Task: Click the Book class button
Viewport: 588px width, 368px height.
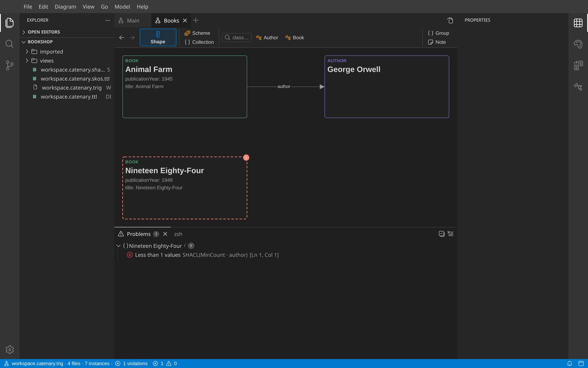Action: 295,37
